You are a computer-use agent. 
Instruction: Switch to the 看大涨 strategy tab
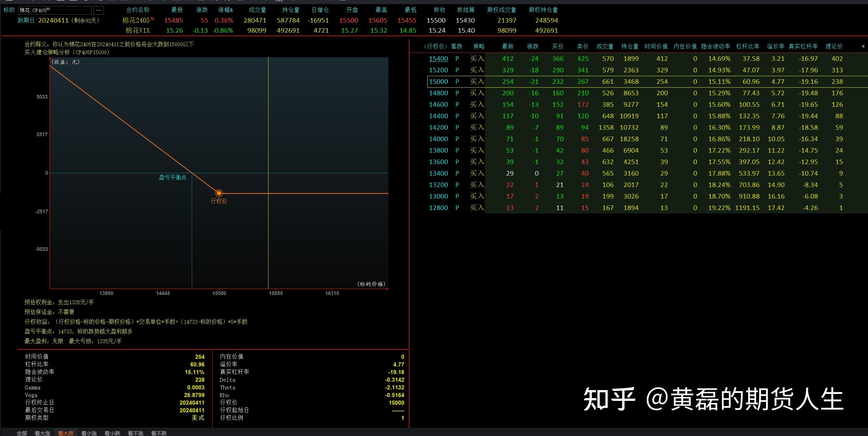click(x=42, y=433)
